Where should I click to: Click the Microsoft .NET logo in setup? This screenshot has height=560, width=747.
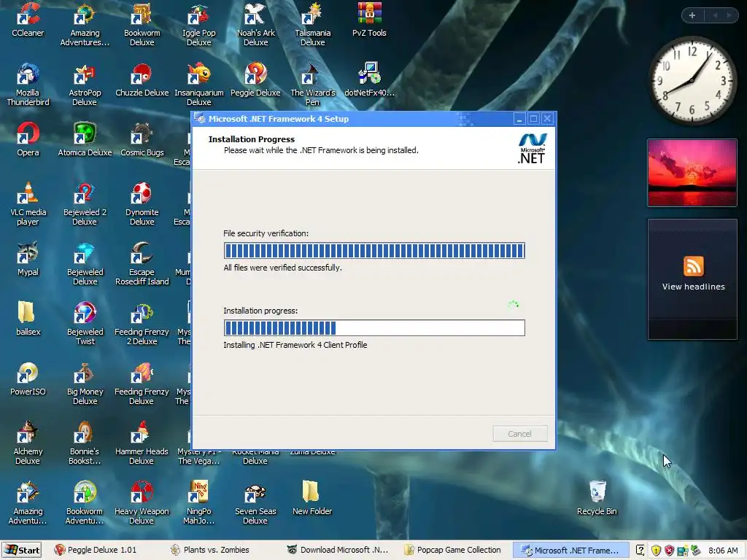[532, 149]
